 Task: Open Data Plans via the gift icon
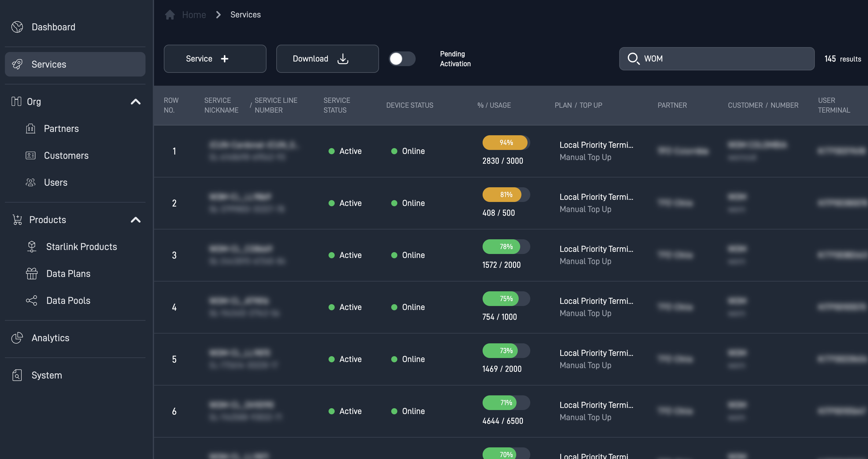coord(31,274)
